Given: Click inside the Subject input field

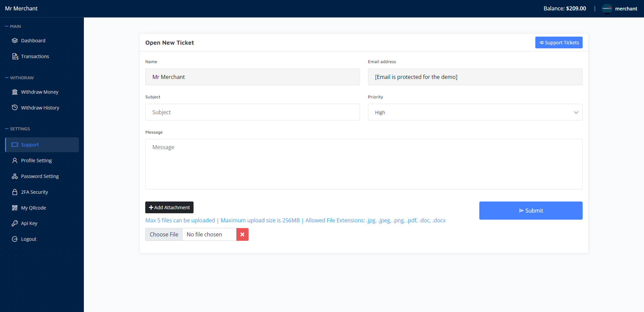Looking at the screenshot, I should (x=252, y=112).
